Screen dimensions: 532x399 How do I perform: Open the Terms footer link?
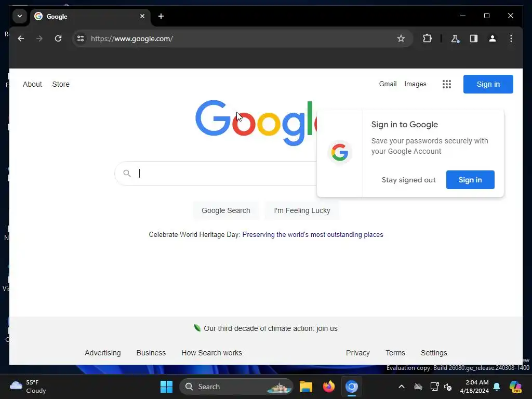395,353
